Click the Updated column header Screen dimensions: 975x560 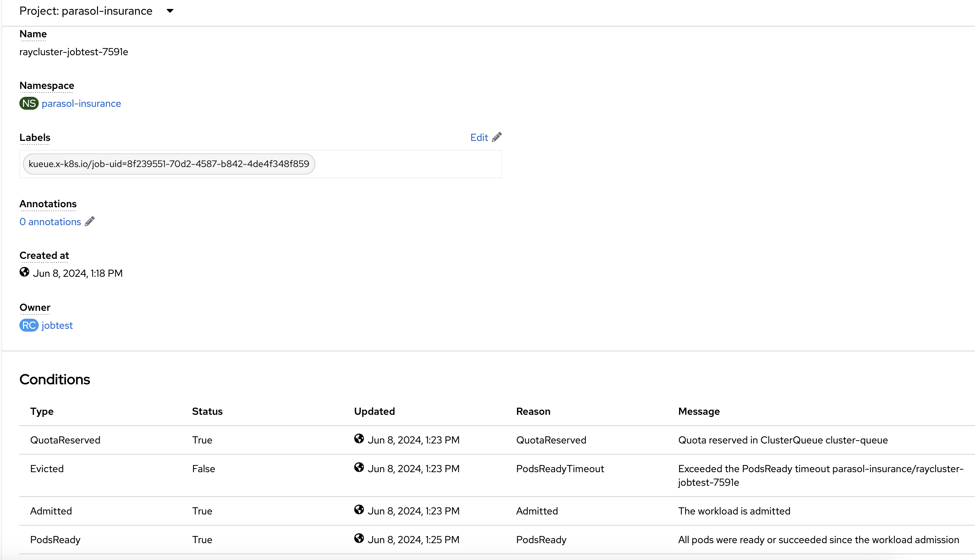(x=375, y=411)
